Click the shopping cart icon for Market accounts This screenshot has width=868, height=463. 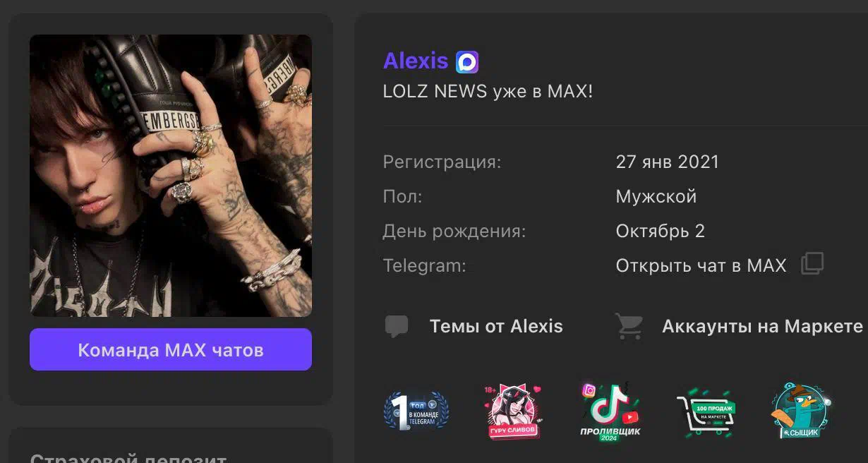click(x=629, y=326)
